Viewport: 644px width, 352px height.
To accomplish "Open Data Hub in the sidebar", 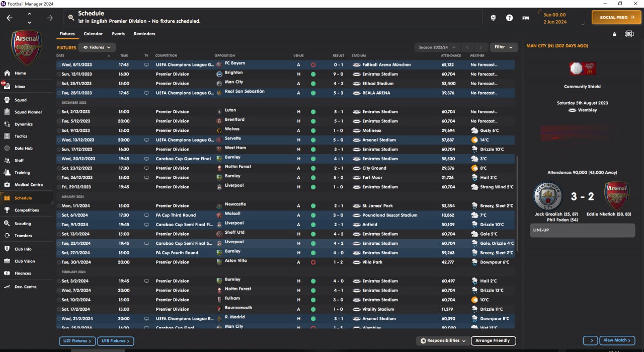I will (23, 148).
